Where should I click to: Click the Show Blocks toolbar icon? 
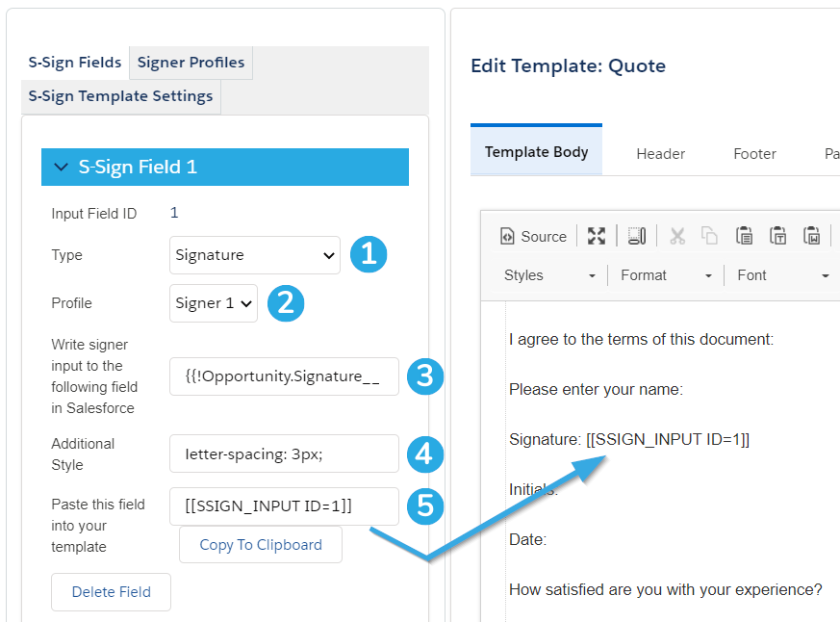point(636,236)
